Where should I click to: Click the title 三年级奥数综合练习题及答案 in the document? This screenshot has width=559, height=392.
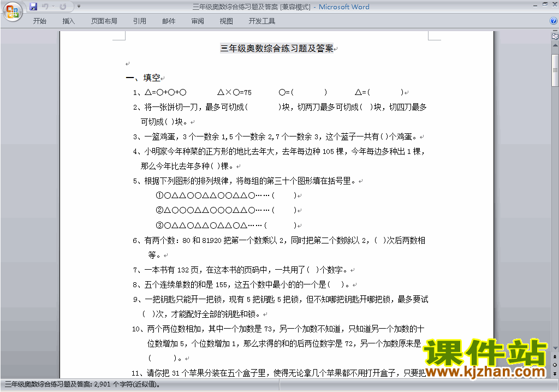coord(277,48)
